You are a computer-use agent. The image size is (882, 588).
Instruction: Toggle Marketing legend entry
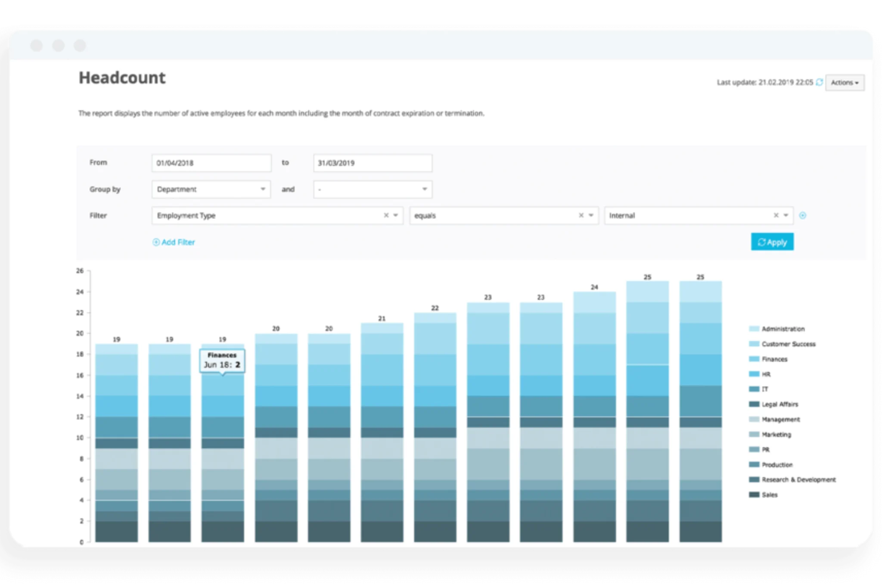click(770, 434)
